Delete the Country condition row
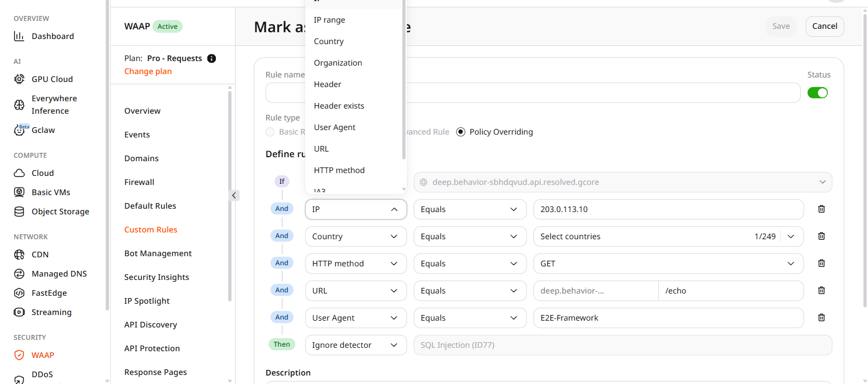The image size is (868, 384). pyautogui.click(x=822, y=236)
